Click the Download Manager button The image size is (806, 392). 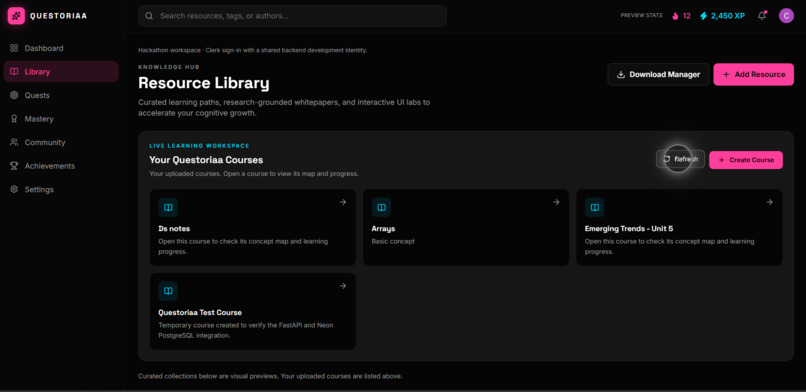point(658,74)
